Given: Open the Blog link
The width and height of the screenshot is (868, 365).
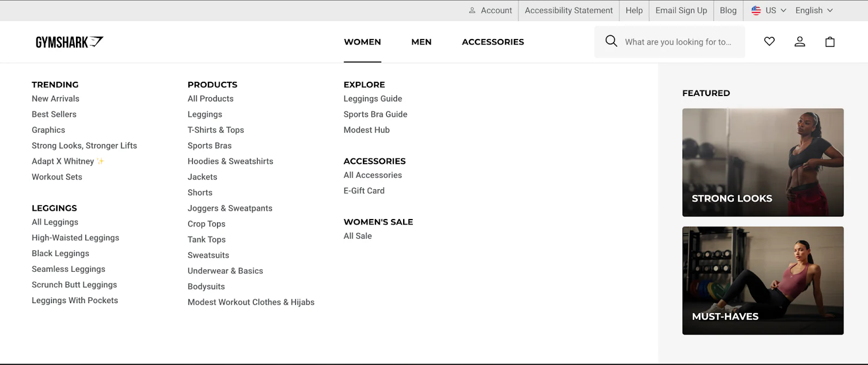Looking at the screenshot, I should point(728,10).
